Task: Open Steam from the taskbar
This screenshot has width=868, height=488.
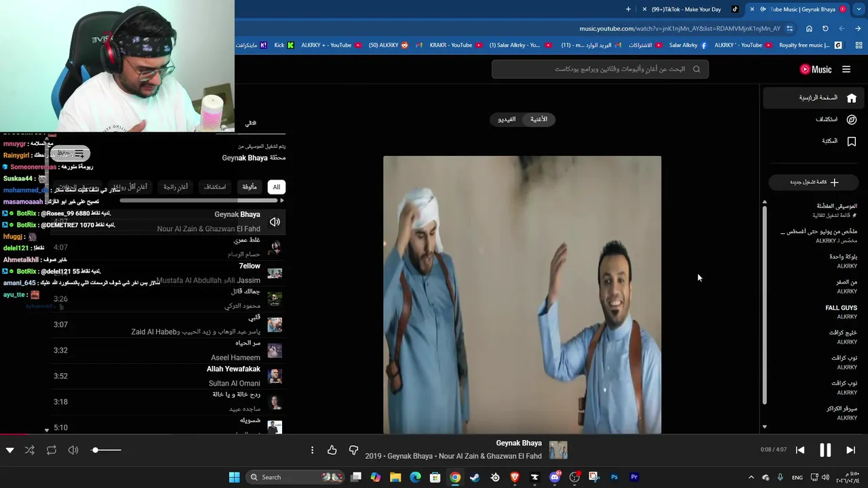Action: (474, 477)
